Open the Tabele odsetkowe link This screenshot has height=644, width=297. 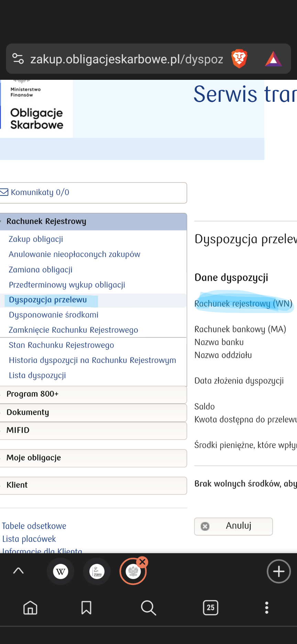click(x=34, y=526)
